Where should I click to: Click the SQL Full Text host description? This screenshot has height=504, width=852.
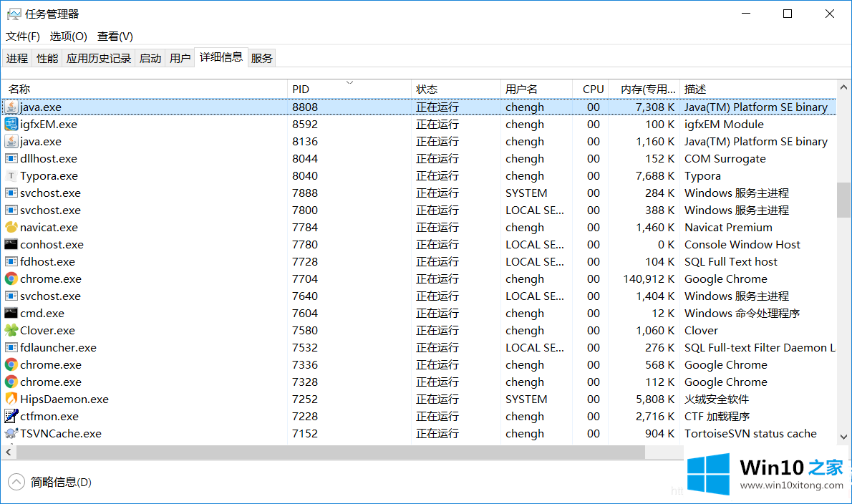731,262
